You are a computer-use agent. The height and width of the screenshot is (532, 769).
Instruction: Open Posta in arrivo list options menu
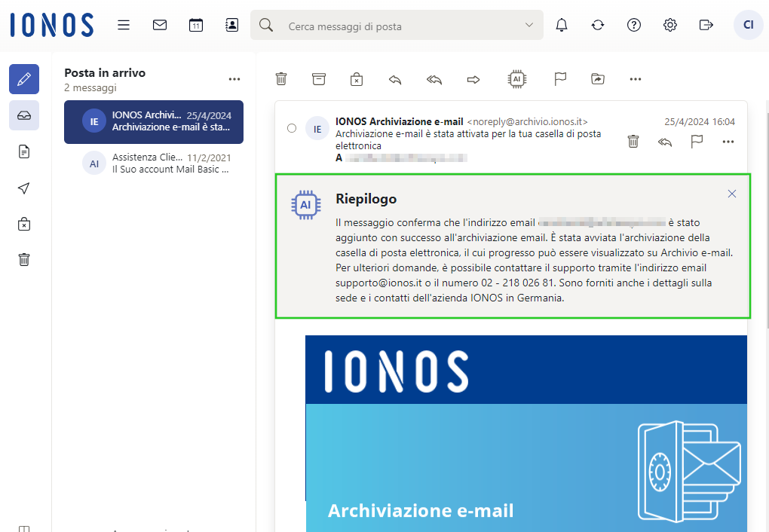coord(234,79)
